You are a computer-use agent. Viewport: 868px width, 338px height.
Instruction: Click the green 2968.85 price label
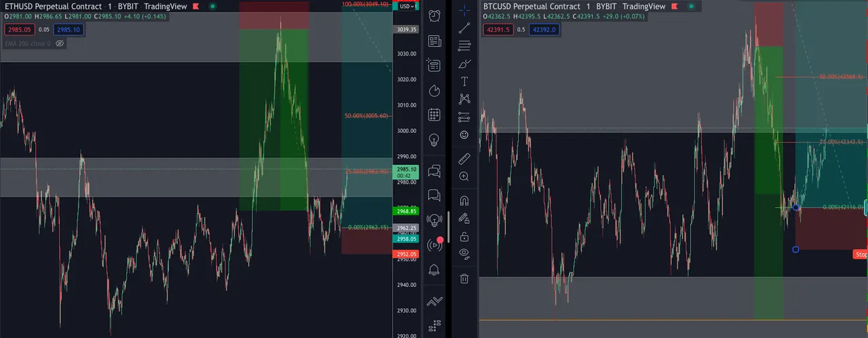[x=406, y=211]
